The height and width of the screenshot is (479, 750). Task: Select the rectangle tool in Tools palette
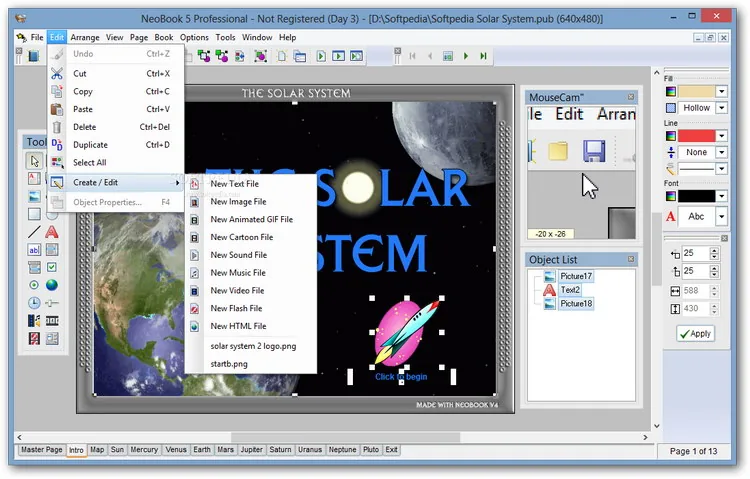tap(34, 214)
